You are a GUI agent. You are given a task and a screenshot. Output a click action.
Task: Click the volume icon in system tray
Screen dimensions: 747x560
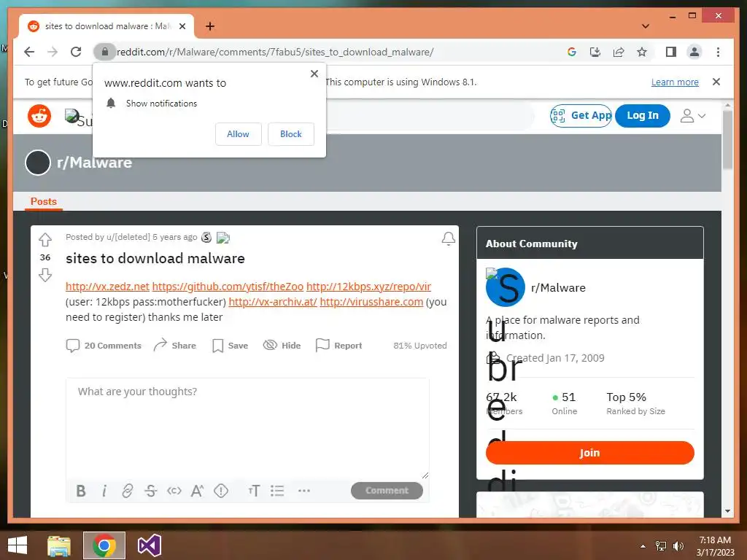click(678, 546)
